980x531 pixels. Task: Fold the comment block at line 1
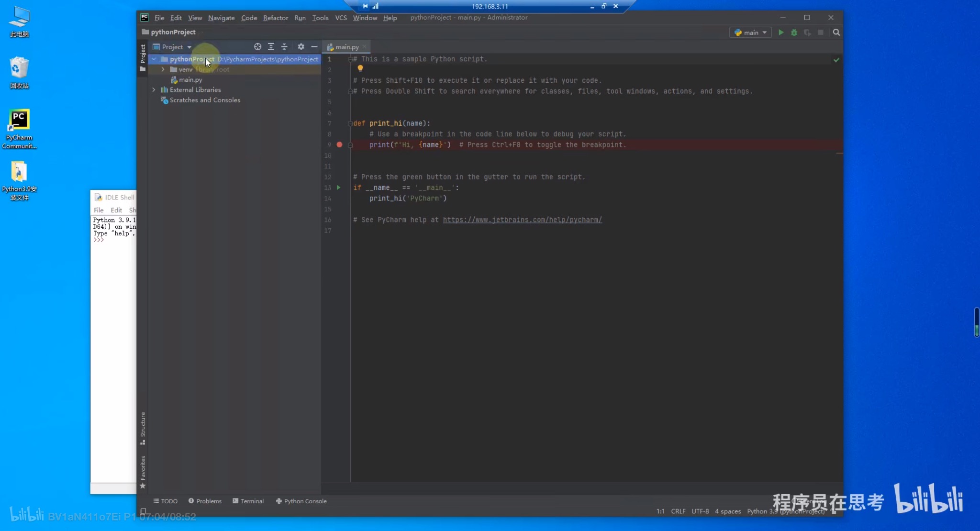point(350,59)
